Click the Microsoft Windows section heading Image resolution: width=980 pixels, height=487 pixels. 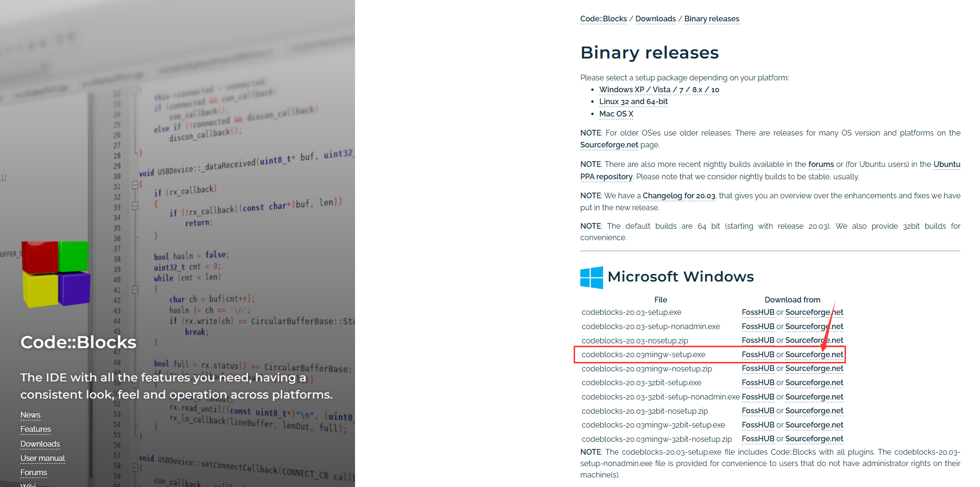click(x=681, y=276)
